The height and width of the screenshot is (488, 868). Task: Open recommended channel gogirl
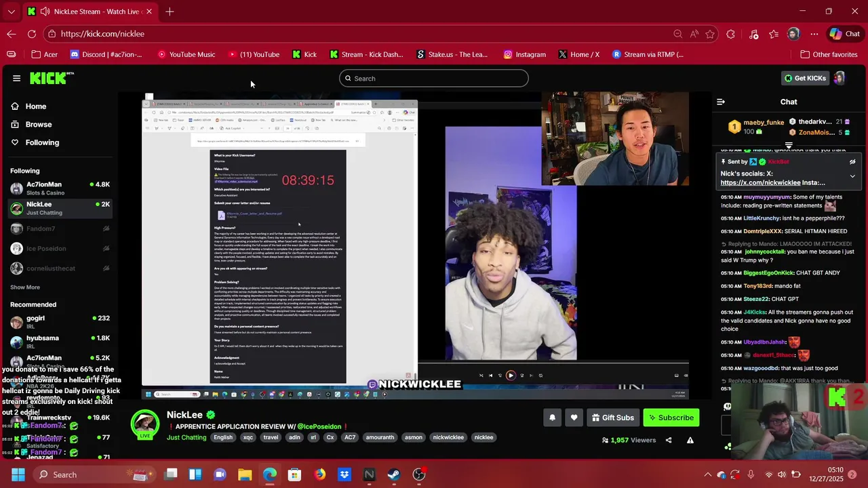coord(60,322)
